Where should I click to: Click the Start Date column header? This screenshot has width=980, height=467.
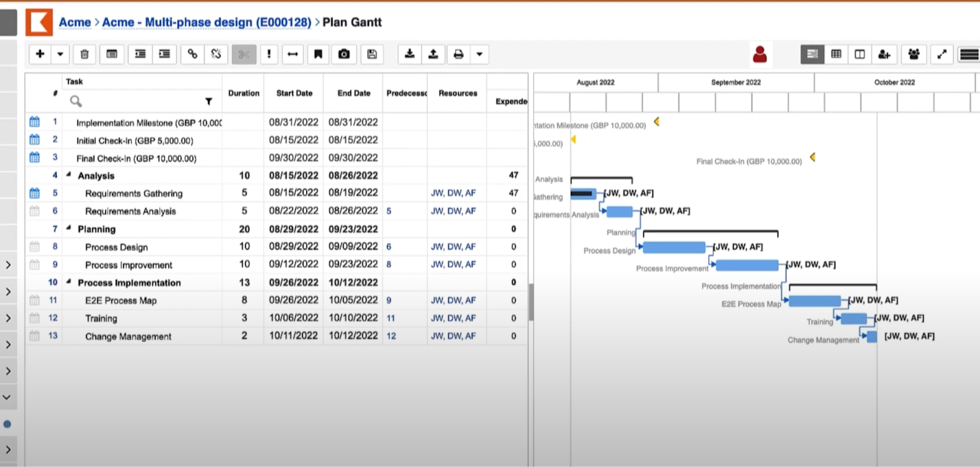tap(294, 93)
